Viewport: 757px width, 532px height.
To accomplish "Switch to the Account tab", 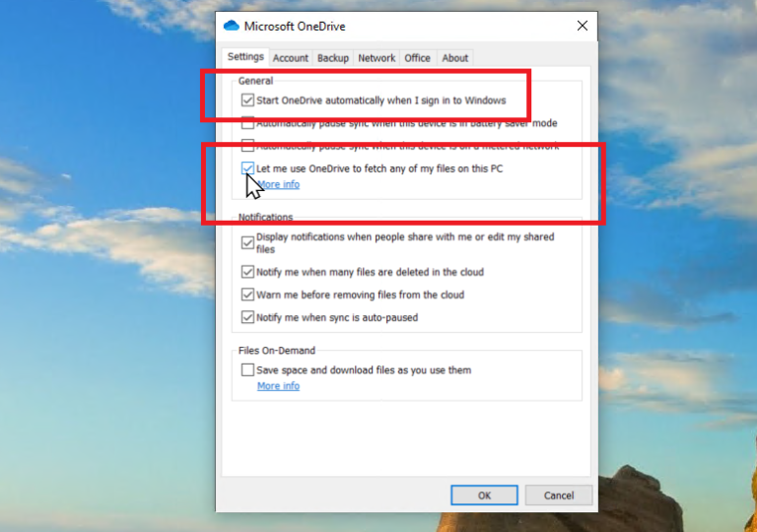I will pos(290,58).
